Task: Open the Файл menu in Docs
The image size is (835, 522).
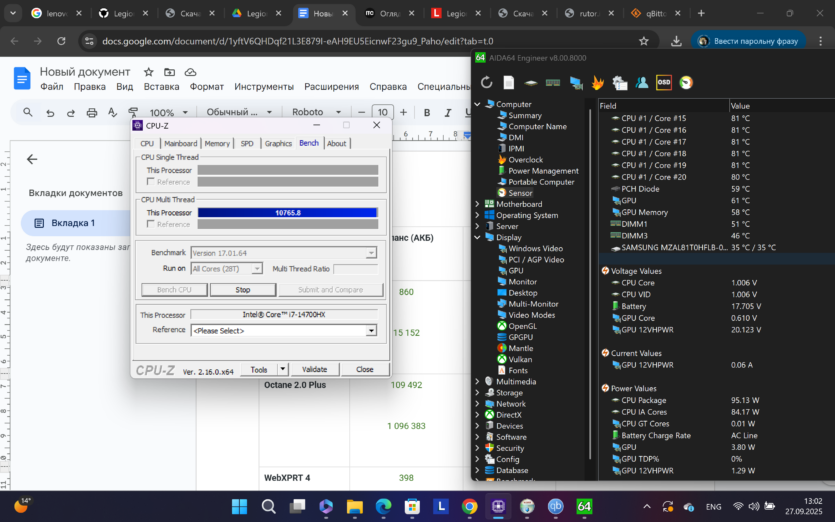Action: click(52, 87)
